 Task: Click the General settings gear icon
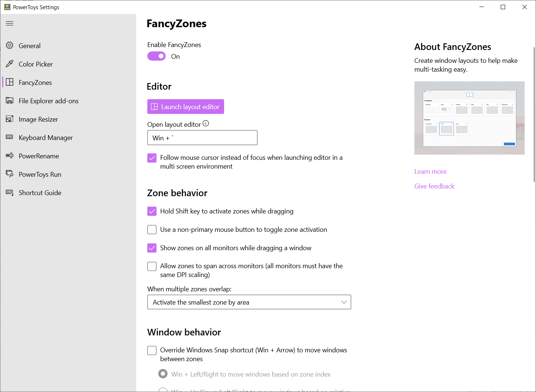point(10,46)
